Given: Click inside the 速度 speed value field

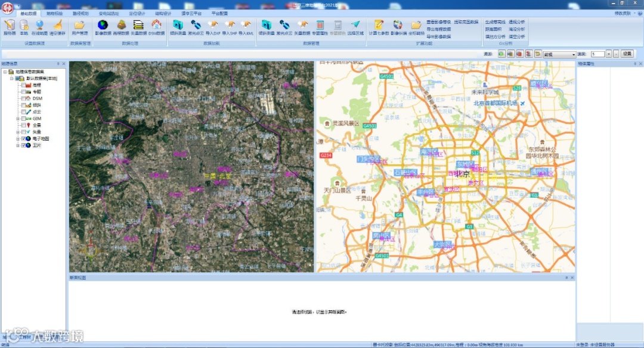Looking at the screenshot, I should point(597,54).
